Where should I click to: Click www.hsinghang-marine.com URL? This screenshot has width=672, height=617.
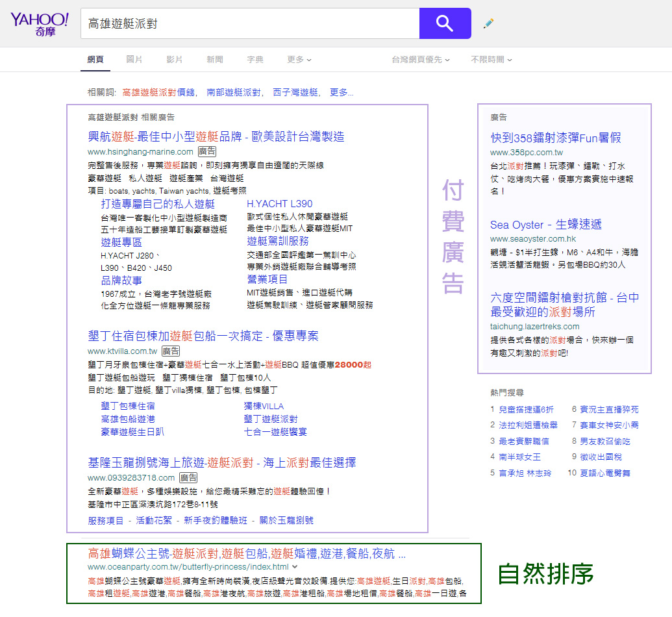[140, 152]
